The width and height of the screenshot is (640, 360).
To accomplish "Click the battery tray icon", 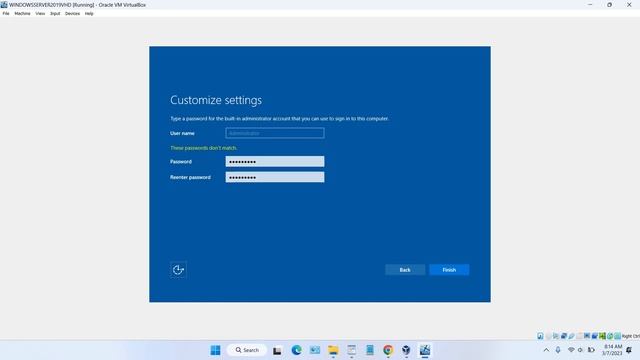I will (x=591, y=350).
